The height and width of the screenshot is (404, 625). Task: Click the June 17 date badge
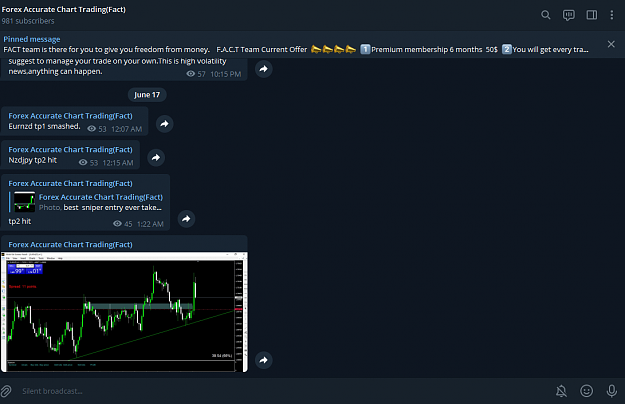pyautogui.click(x=147, y=95)
